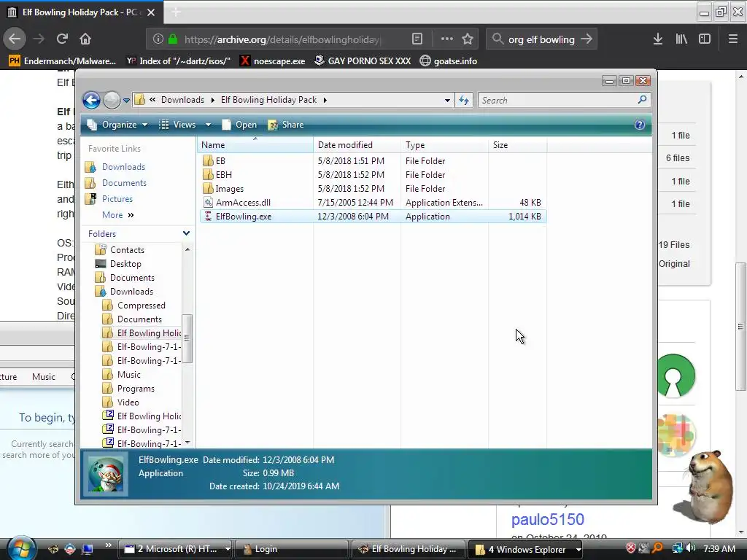Open Firefox hamburger menu
The height and width of the screenshot is (560, 747).
click(x=732, y=39)
